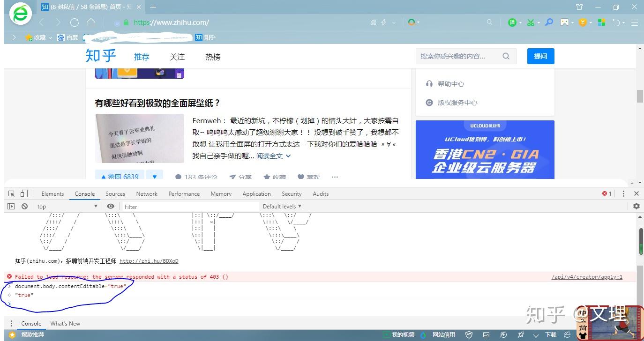This screenshot has width=644, height=341.
Task: Open question 有哪些好看到极致的全面屏壁纸？
Action: [x=157, y=103]
